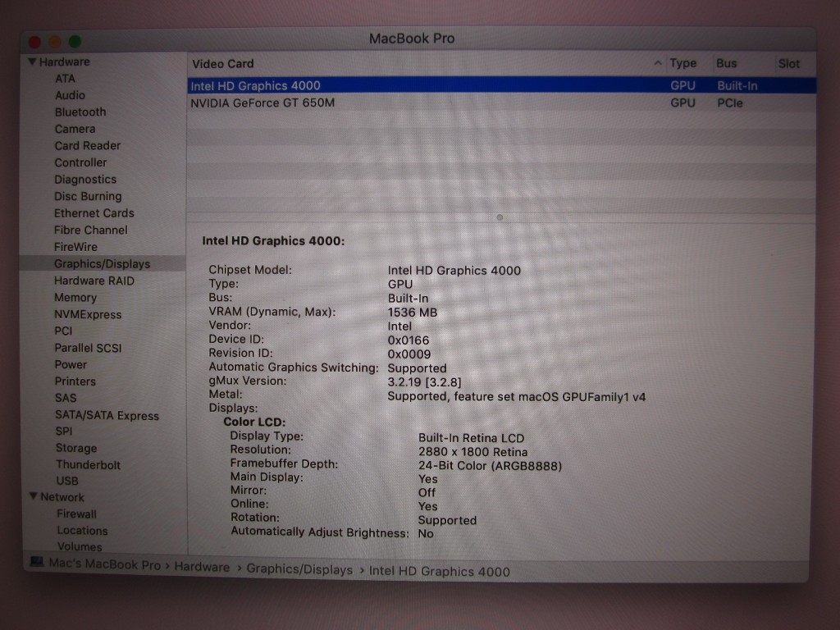Show FireWire information
Screen dimensions: 840x630
tap(75, 247)
